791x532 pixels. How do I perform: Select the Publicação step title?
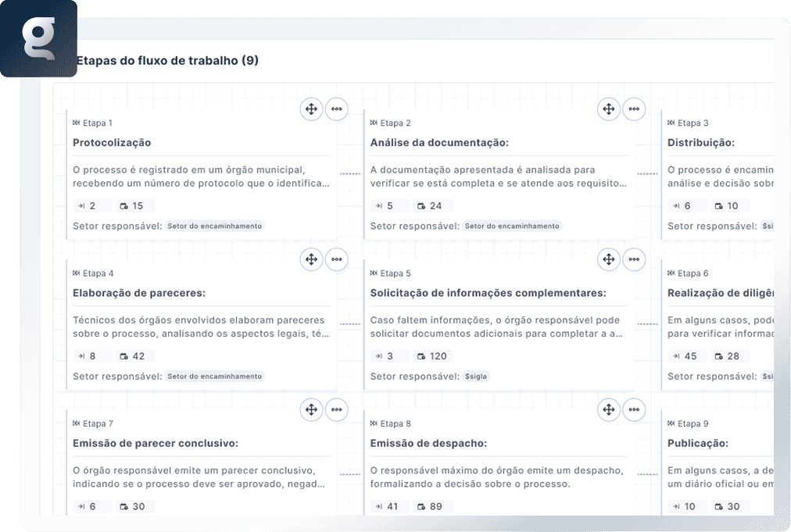point(698,443)
